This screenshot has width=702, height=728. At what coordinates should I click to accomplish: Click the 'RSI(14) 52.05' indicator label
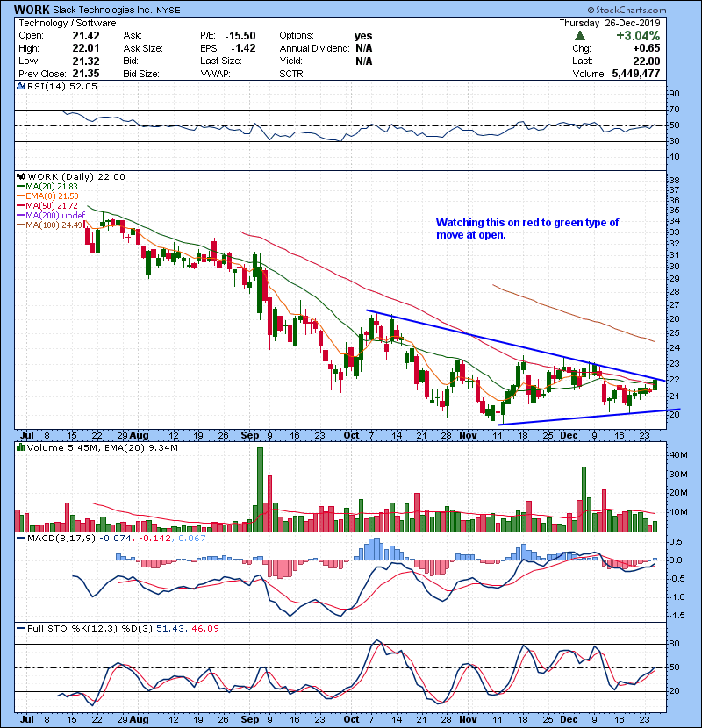[62, 86]
